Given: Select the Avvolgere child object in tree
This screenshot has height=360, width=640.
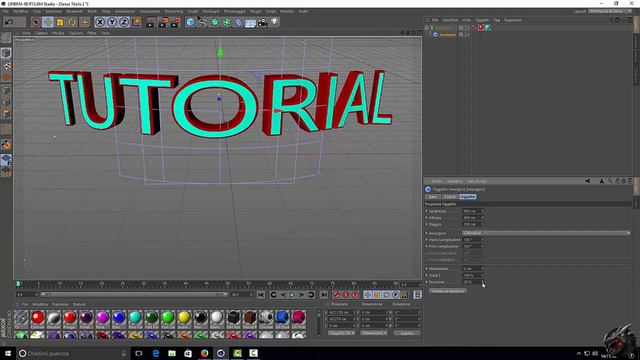Looking at the screenshot, I should tap(447, 35).
